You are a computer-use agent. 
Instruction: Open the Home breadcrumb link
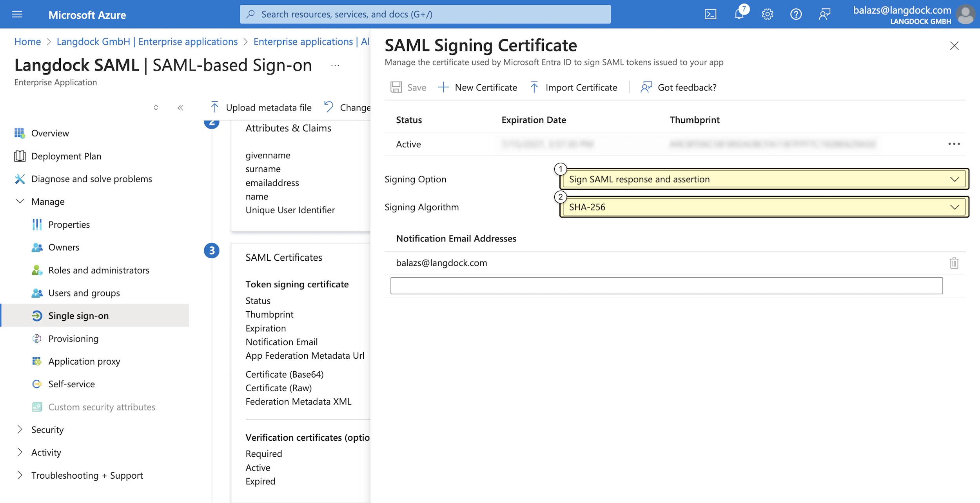27,41
